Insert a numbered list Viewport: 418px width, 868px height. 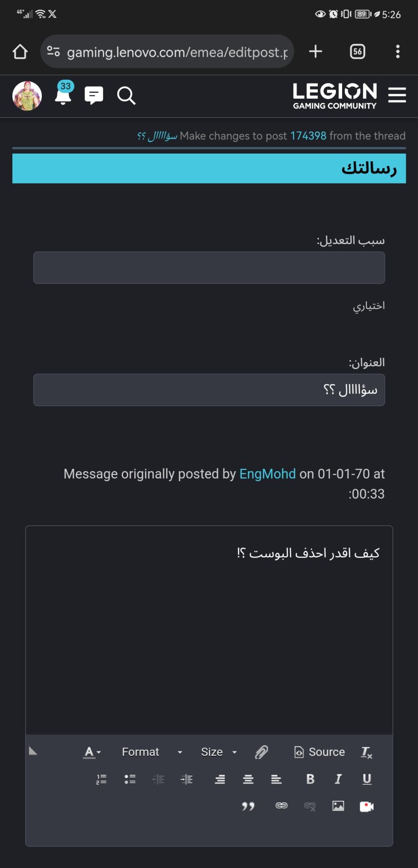(101, 779)
